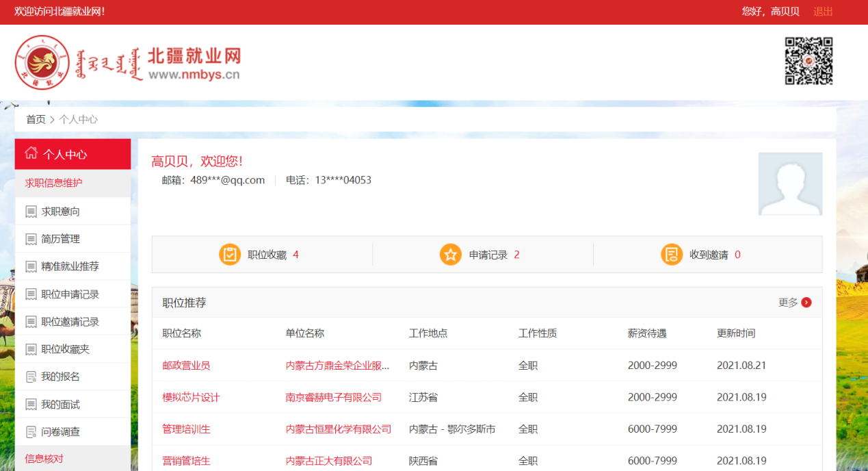Screen dimensions: 868x471
Task: Click the list icon beside 简历管理
Action: (x=31, y=240)
